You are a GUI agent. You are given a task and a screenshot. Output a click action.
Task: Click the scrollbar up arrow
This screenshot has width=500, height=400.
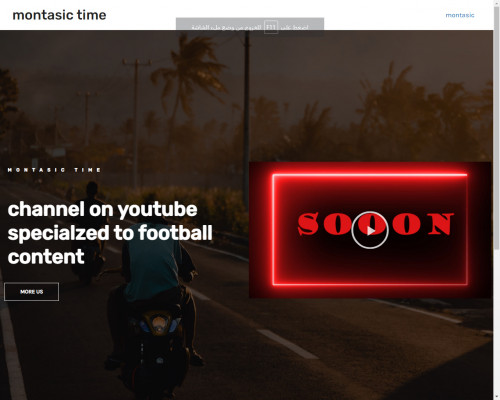[496, 2]
